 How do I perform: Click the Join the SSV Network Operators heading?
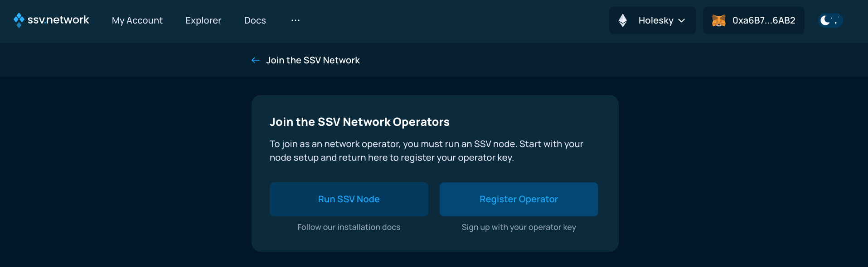pos(359,122)
